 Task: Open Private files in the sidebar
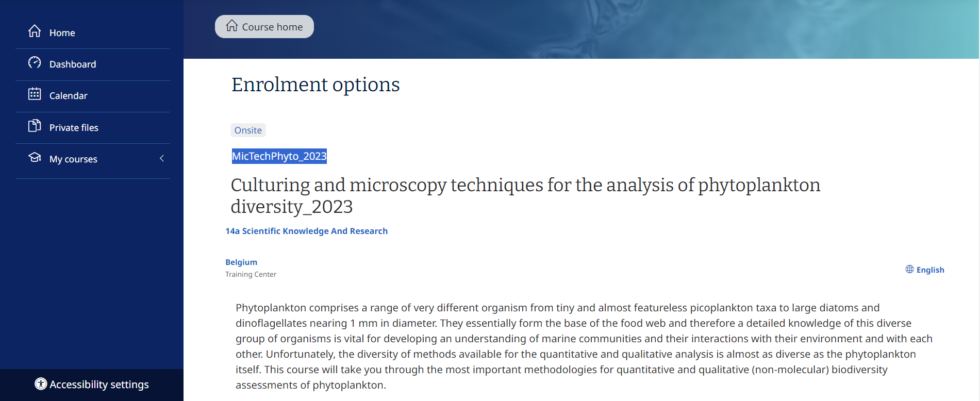pos(74,128)
